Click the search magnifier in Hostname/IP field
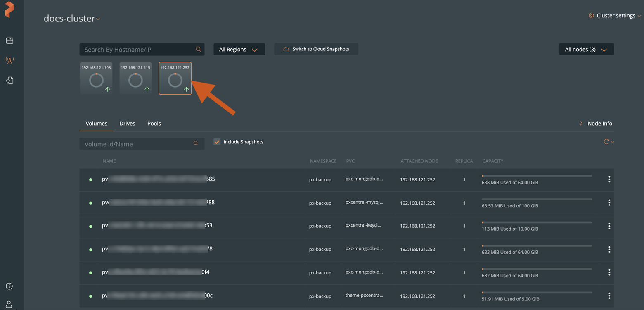Screen dimensions: 644x310 click(199, 49)
